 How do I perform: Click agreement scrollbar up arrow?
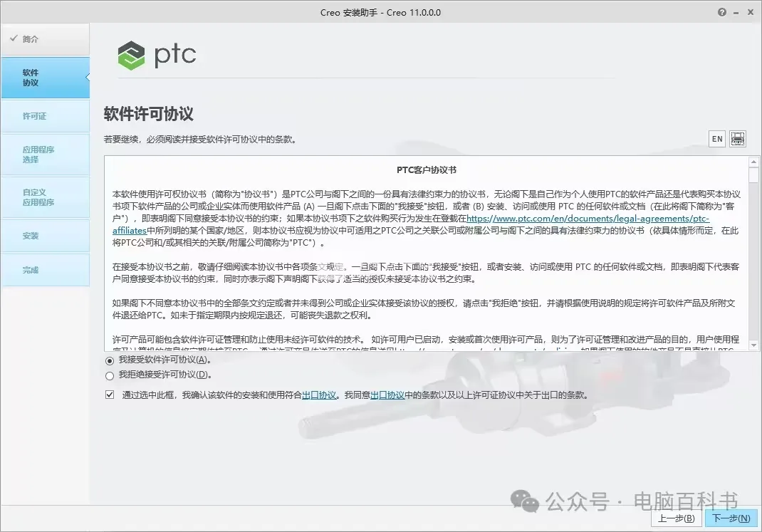[753, 162]
